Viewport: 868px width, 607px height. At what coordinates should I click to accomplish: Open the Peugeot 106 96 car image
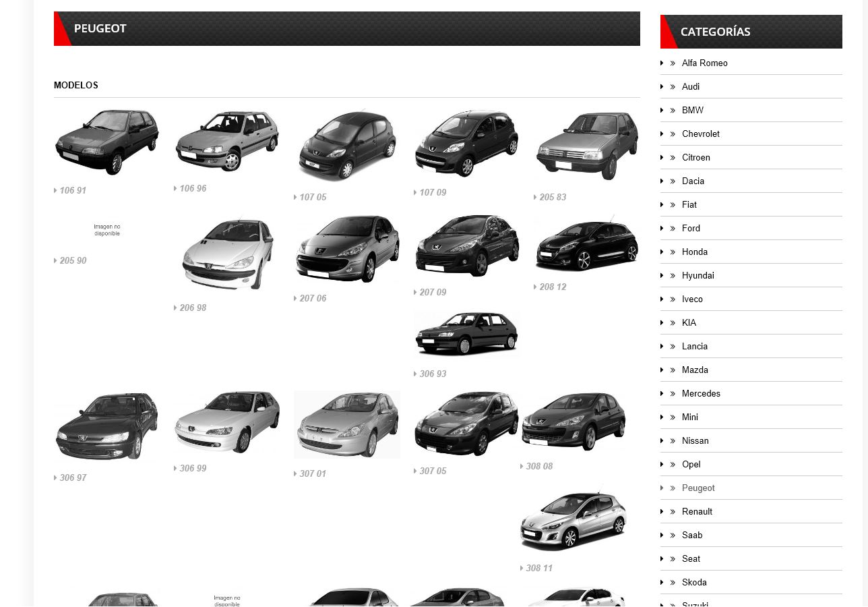pos(227,142)
